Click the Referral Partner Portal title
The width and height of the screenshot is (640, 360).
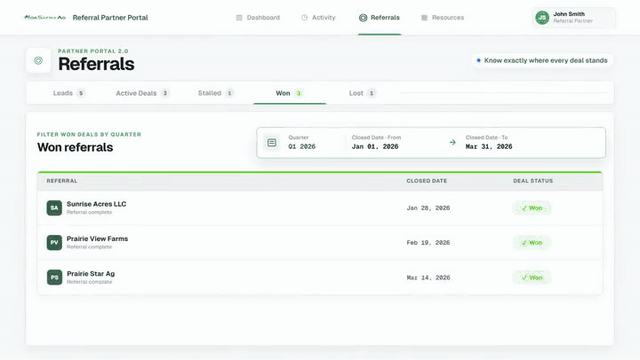coord(110,18)
